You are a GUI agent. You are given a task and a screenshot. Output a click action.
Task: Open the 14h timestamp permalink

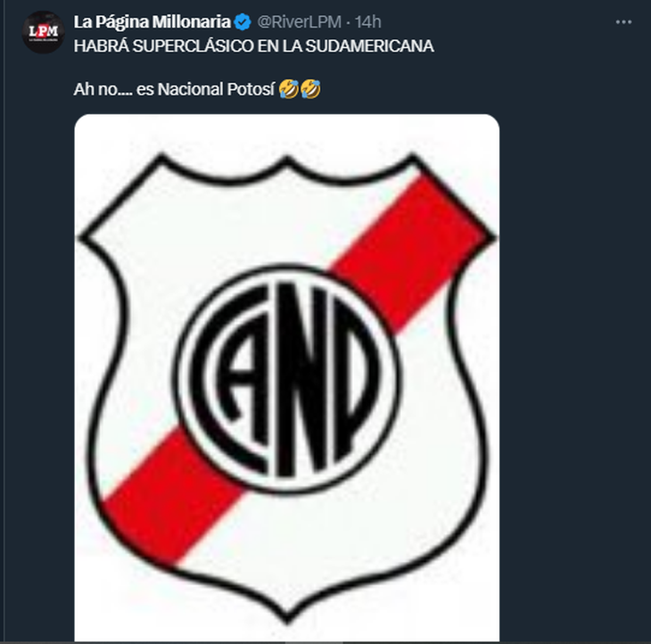click(x=367, y=22)
